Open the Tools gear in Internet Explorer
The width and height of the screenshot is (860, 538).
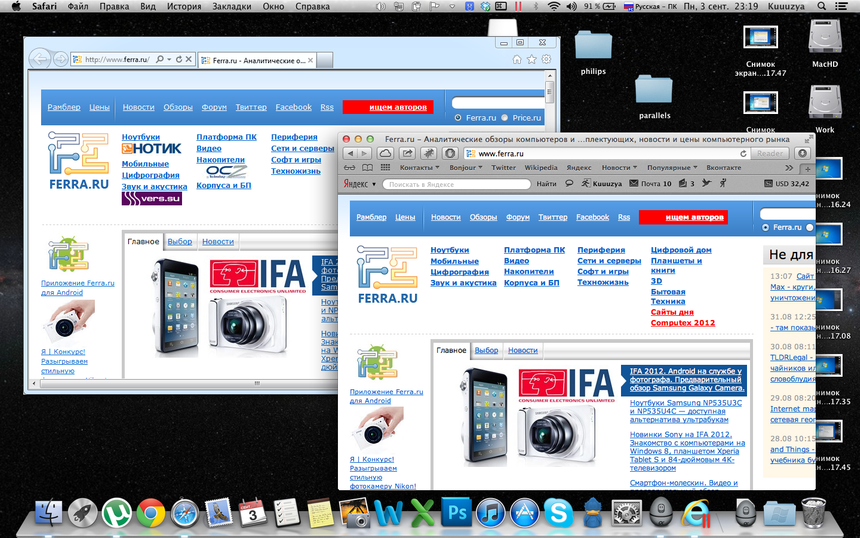[546, 59]
